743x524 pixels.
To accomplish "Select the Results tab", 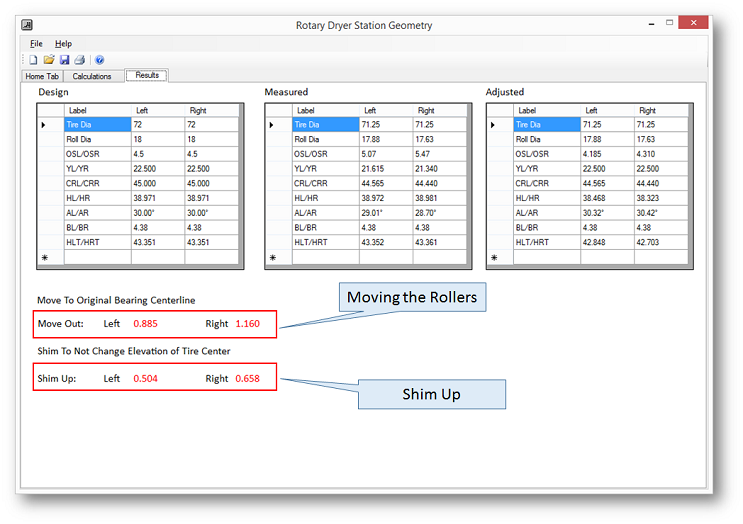I will point(147,75).
